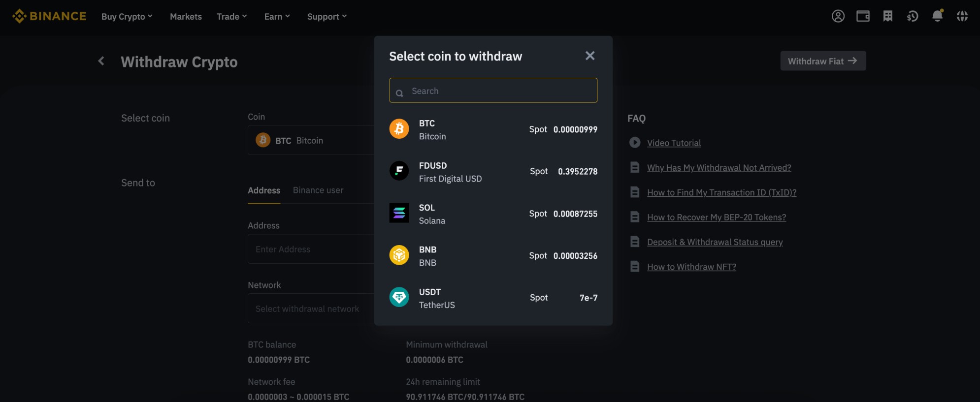Screen dimensions: 980x402
Task: Open the language globe icon
Action: (x=962, y=16)
